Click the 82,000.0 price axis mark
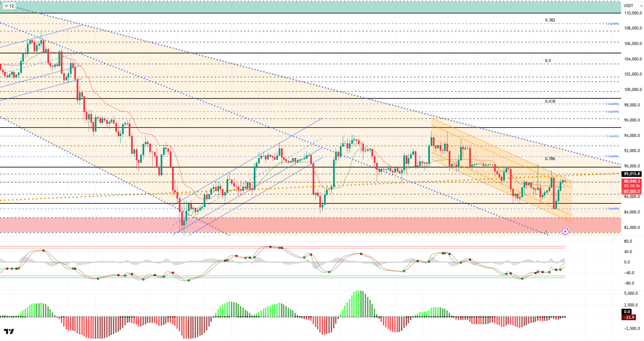Image resolution: width=644 pixels, height=341 pixels. (x=632, y=228)
